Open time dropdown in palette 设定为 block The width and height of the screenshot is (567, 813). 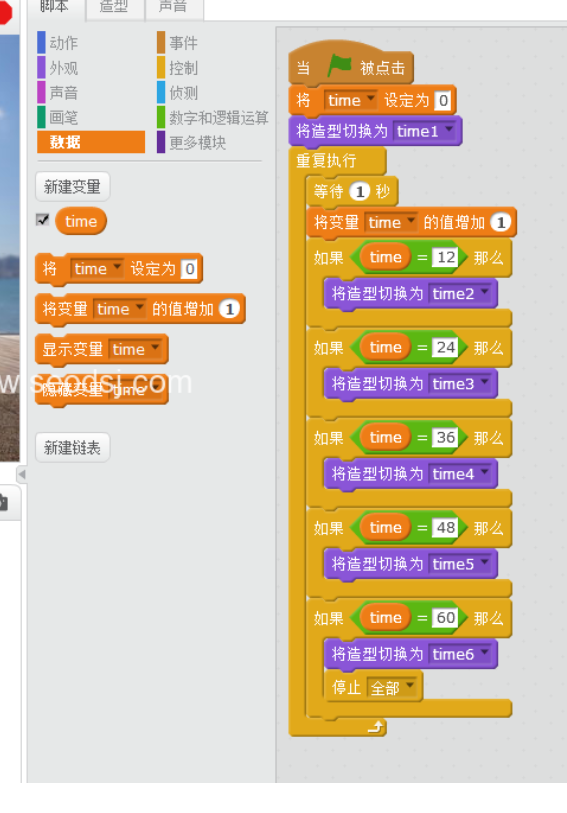pos(96,269)
